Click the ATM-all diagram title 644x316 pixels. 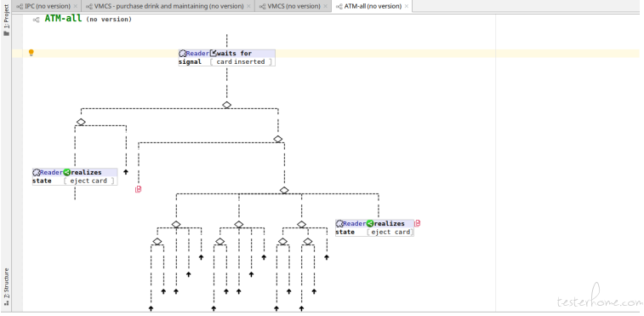63,19
